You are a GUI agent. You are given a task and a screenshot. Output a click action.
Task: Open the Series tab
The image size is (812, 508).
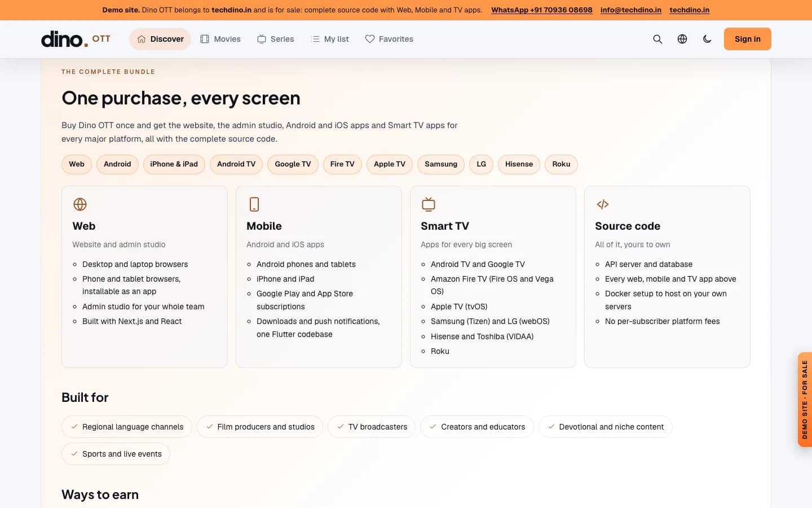pos(276,39)
